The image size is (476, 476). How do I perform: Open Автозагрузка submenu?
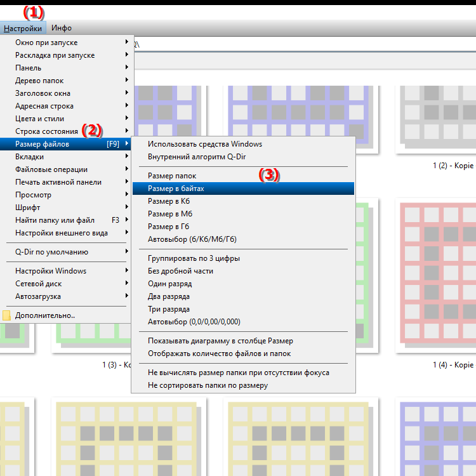click(66, 296)
